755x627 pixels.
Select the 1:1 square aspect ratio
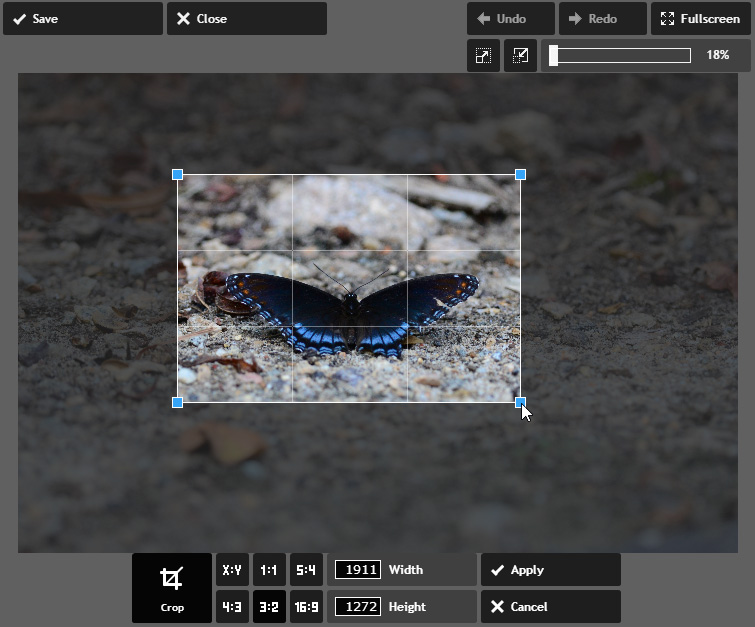[269, 570]
